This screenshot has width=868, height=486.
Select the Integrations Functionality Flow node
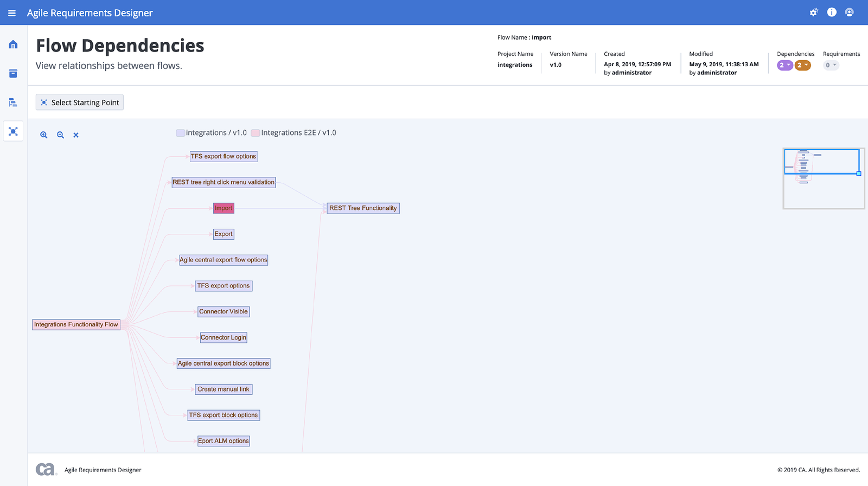(76, 324)
